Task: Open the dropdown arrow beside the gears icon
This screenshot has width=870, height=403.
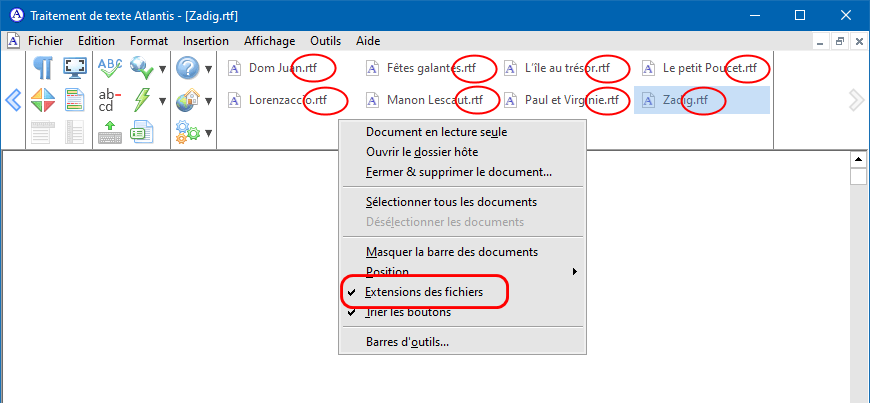Action: [208, 132]
